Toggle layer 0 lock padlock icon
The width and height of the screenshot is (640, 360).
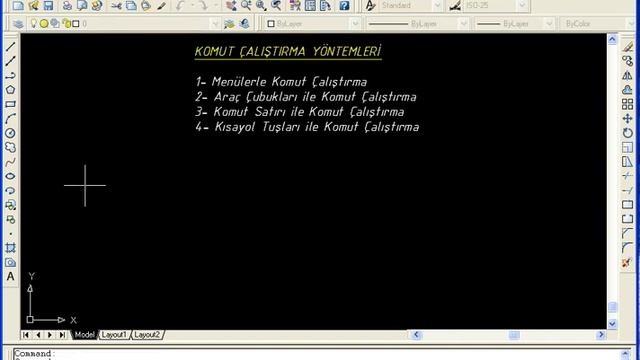pyautogui.click(x=67, y=24)
